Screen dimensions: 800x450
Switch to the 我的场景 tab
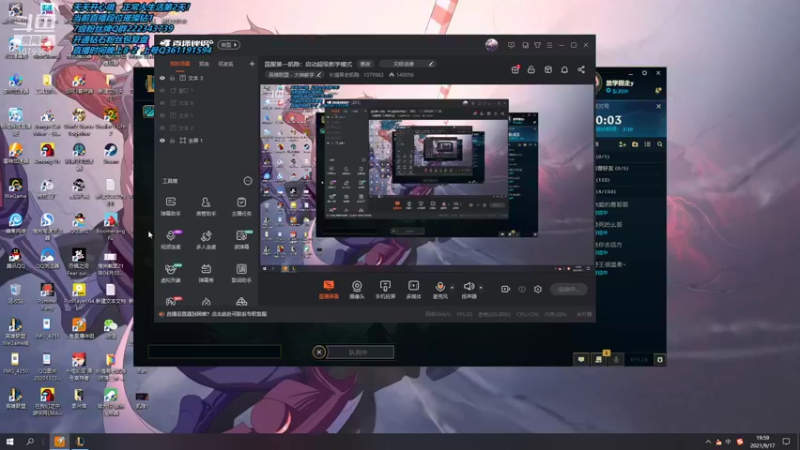(x=180, y=64)
